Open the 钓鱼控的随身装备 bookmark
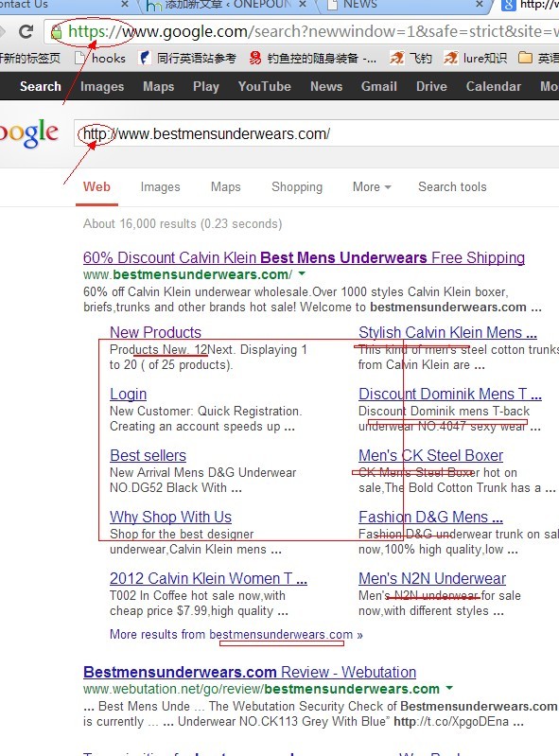559x756 pixels. [x=313, y=59]
